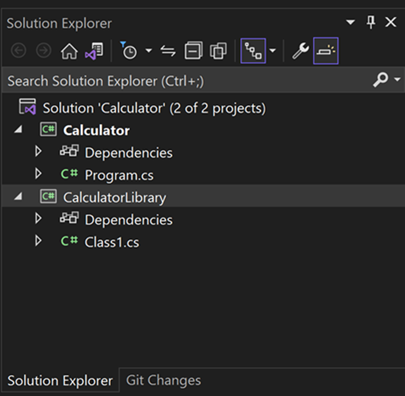Screen dimensions: 405x396
Task: Select the Class1.cs file
Action: coord(112,242)
